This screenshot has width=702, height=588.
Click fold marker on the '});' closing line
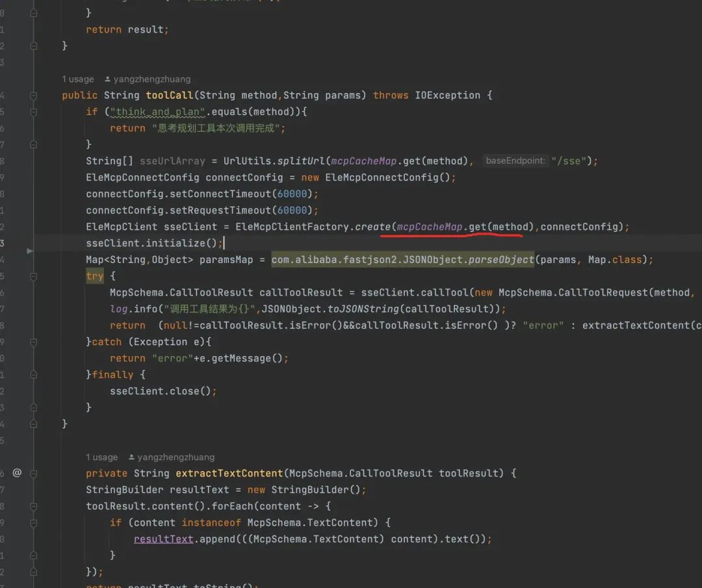[x=34, y=572]
